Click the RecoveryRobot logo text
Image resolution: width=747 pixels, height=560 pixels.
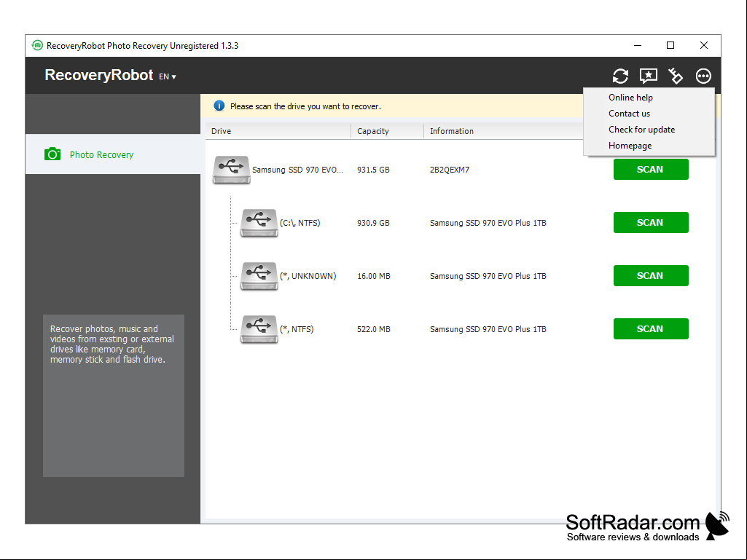[x=99, y=75]
